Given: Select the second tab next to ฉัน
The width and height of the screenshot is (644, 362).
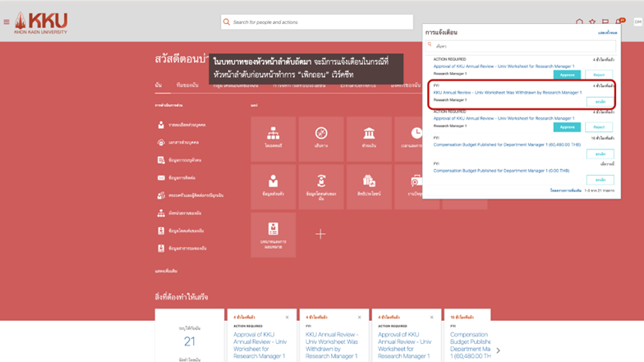Looking at the screenshot, I should pos(187,85).
